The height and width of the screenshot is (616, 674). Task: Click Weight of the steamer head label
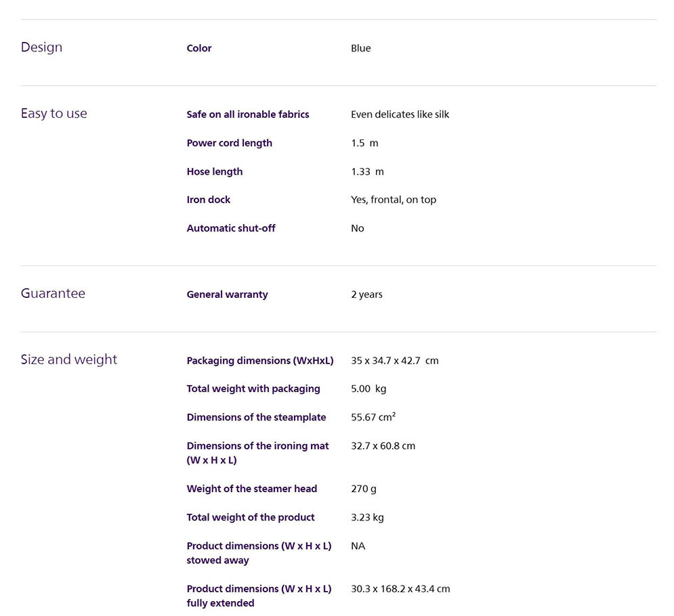point(251,489)
